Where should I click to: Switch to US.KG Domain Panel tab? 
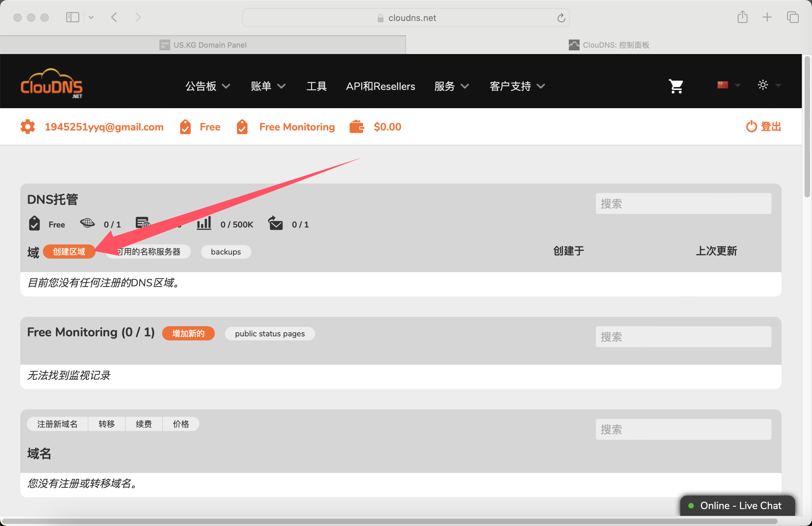coord(203,45)
